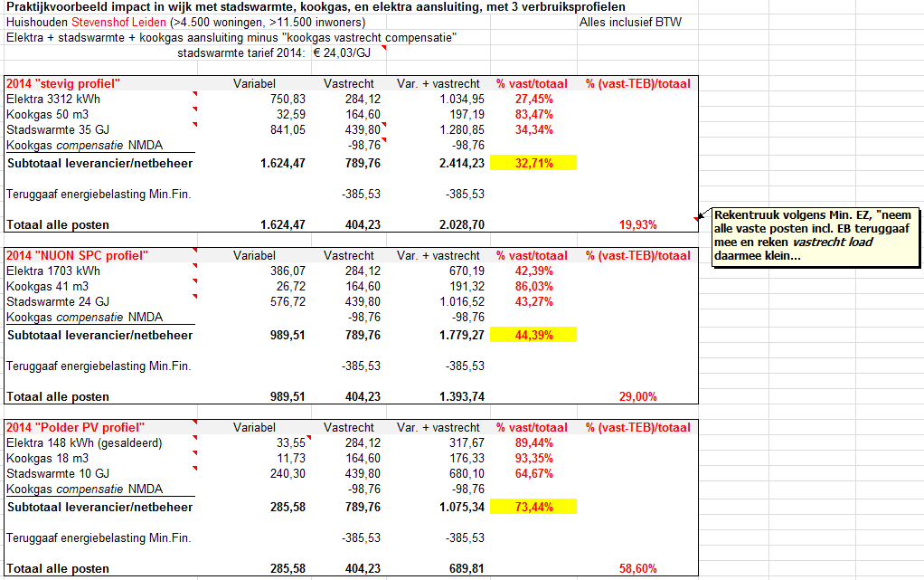Select the red percentage 29,00%
This screenshot has width=924, height=580.
[638, 396]
